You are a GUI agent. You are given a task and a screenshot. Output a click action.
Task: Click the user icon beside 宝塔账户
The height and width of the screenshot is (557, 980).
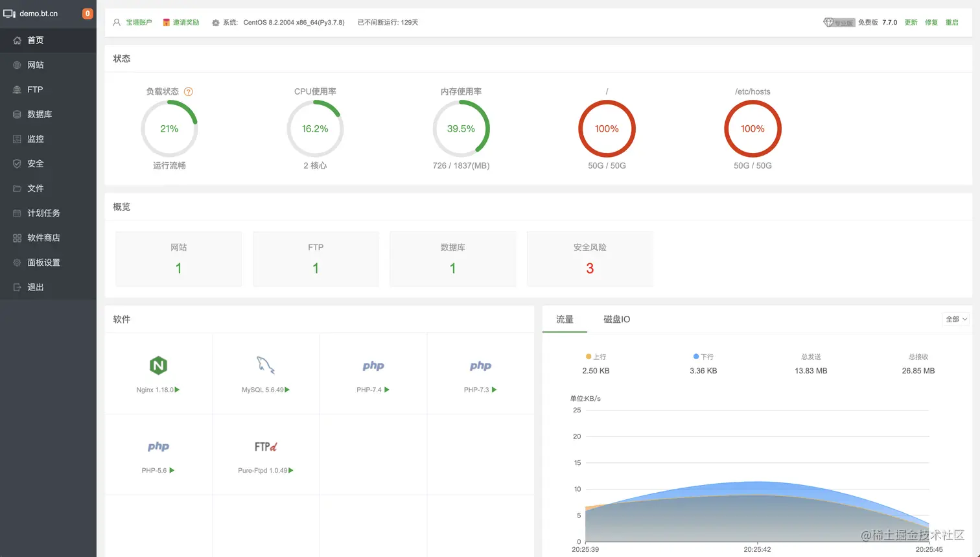pos(117,22)
